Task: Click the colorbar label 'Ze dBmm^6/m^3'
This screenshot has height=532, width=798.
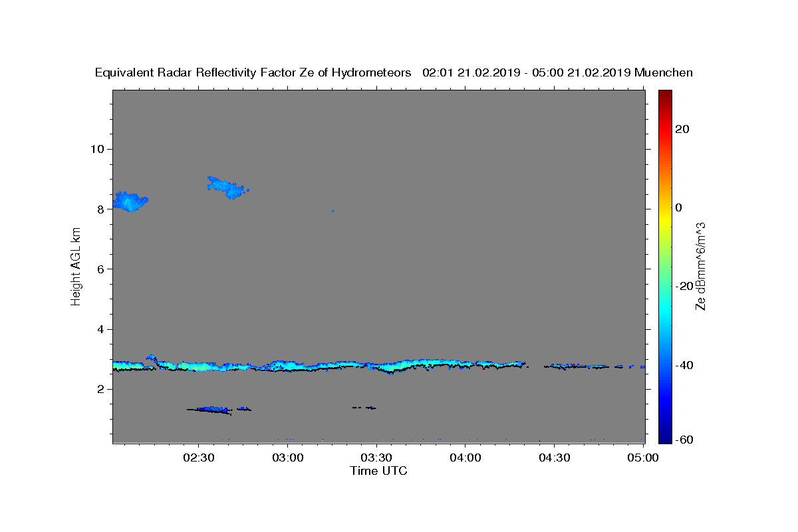Action: tap(700, 267)
